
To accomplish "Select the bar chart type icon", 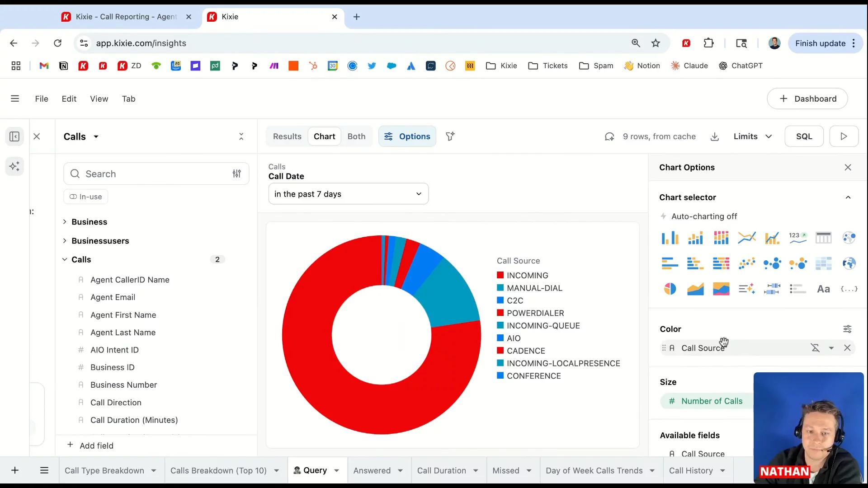I will pyautogui.click(x=670, y=237).
